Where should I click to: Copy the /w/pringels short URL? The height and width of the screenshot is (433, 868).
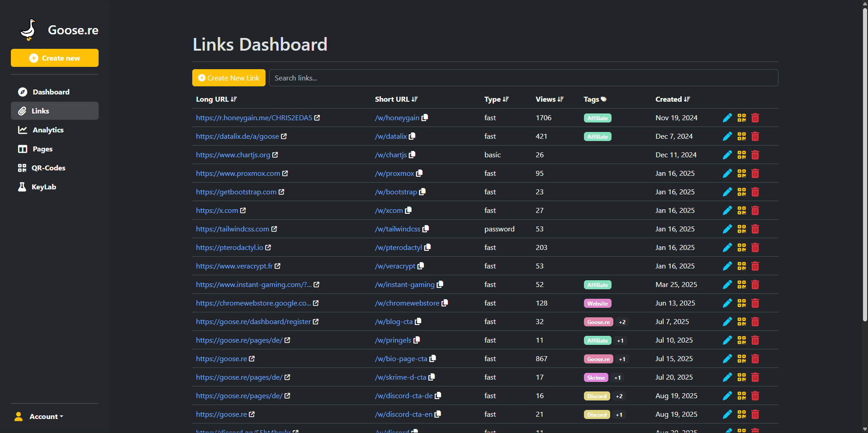tap(417, 340)
